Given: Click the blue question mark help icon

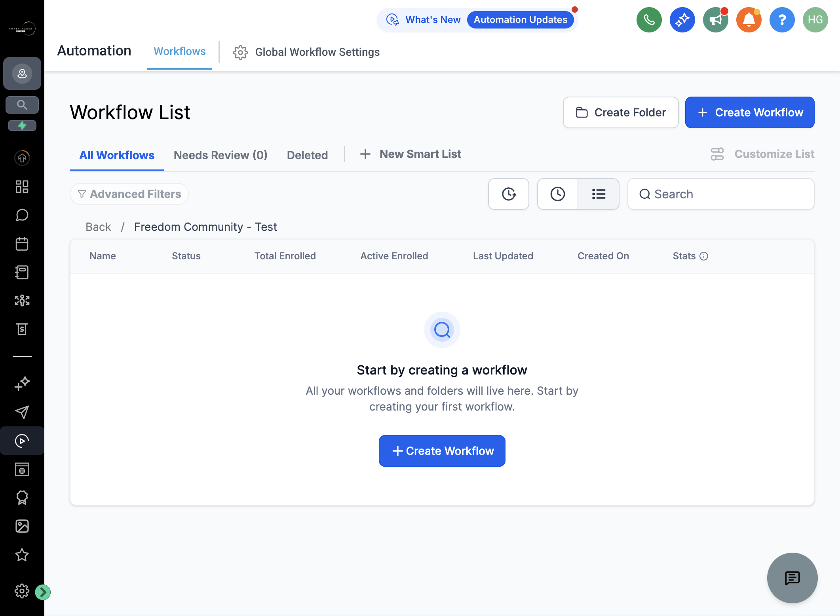Looking at the screenshot, I should [x=782, y=20].
